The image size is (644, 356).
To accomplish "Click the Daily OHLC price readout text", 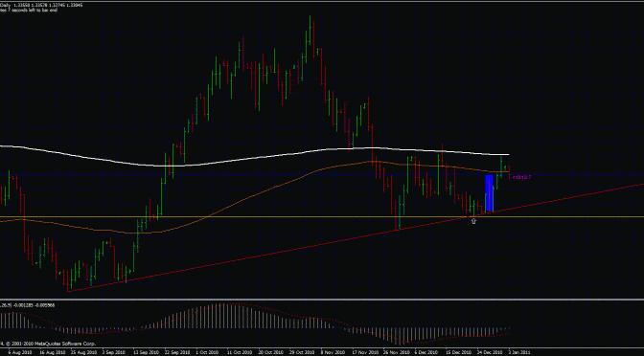I will point(41,6).
